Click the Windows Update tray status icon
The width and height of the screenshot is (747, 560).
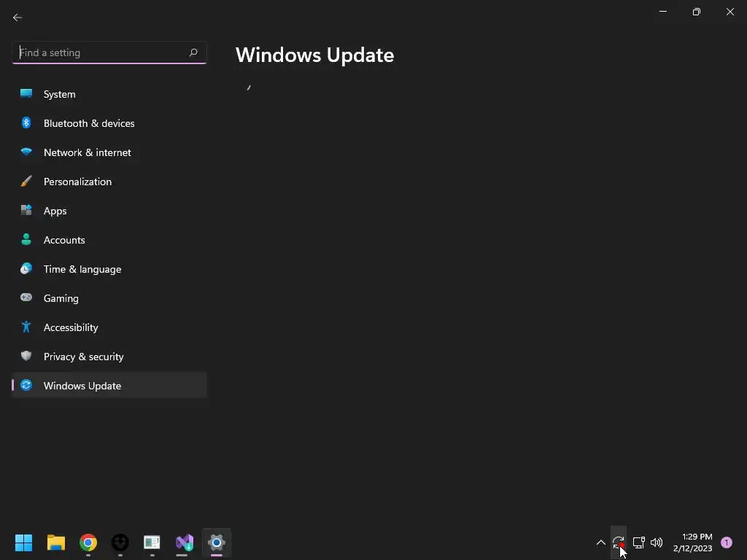click(x=619, y=542)
